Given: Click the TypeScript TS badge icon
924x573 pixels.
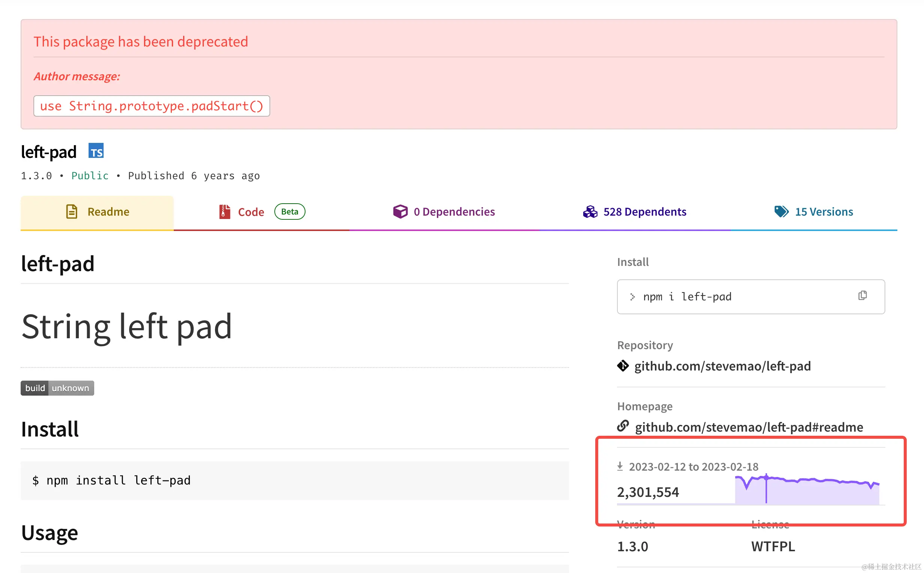Looking at the screenshot, I should pos(96,151).
